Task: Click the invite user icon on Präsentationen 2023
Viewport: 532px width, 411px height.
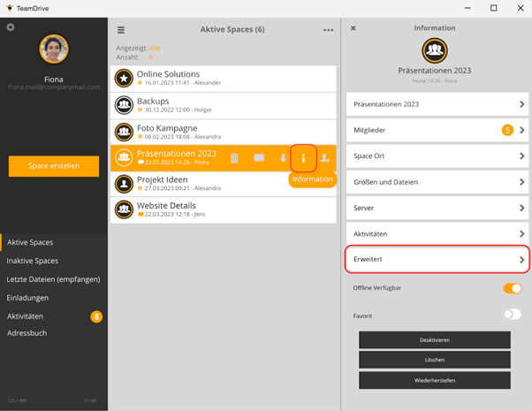Action: [324, 158]
